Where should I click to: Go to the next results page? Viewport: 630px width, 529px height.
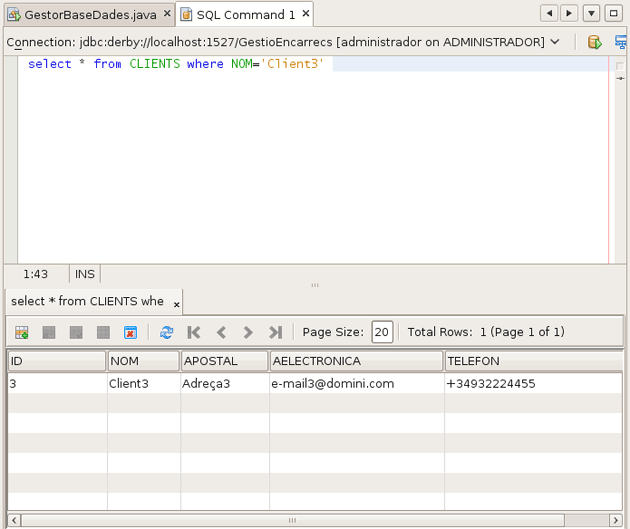248,332
